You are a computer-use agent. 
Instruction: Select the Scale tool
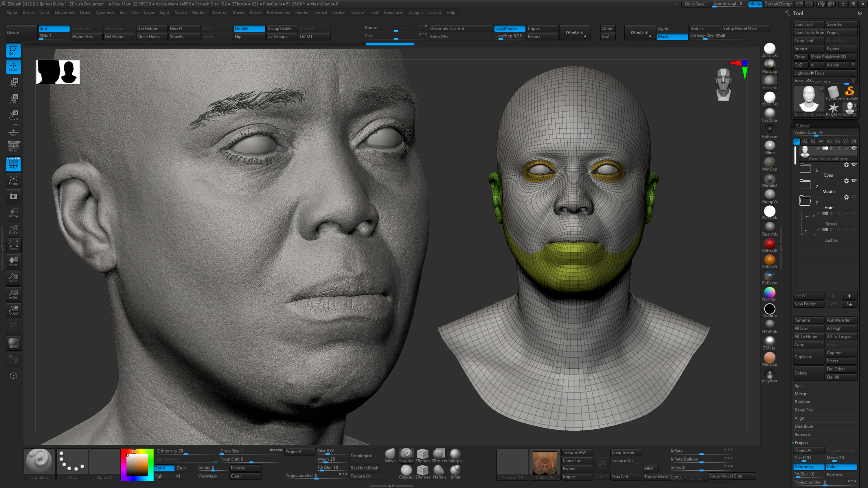(x=13, y=99)
